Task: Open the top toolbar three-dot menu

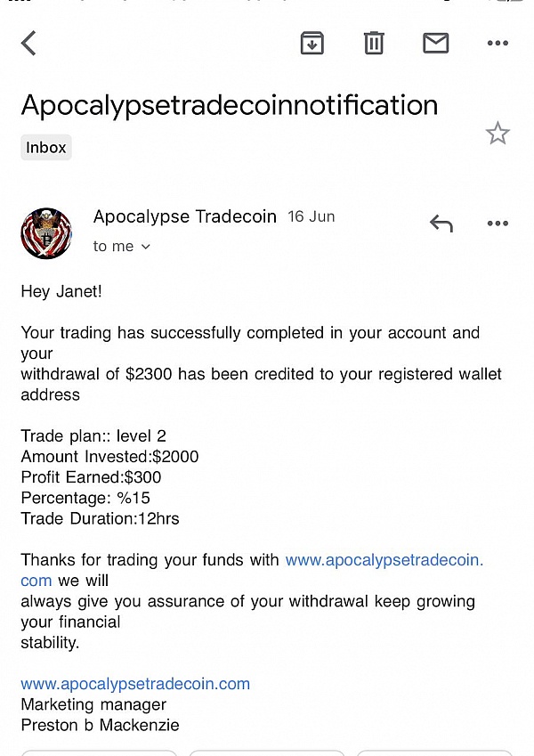Action: [498, 43]
